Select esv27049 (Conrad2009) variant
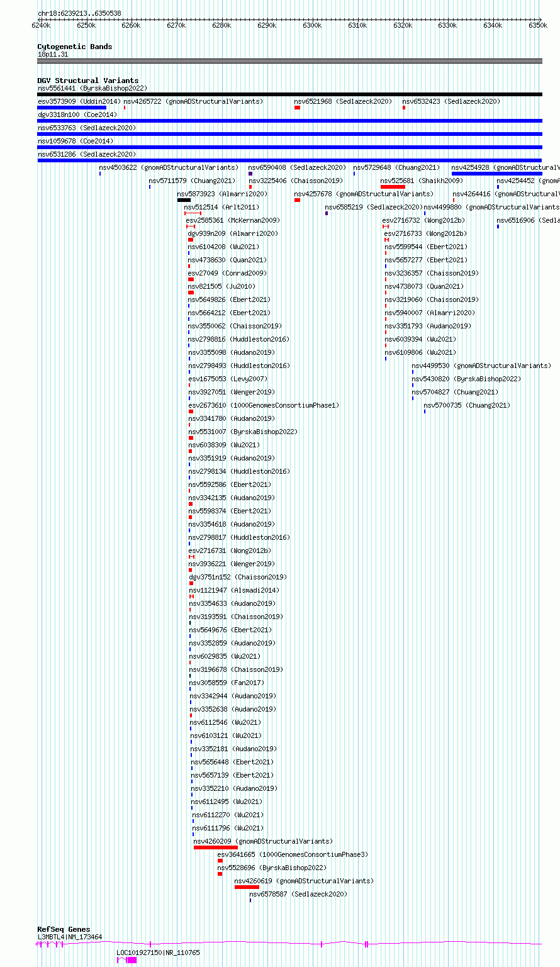The image size is (560, 967). pos(227,273)
